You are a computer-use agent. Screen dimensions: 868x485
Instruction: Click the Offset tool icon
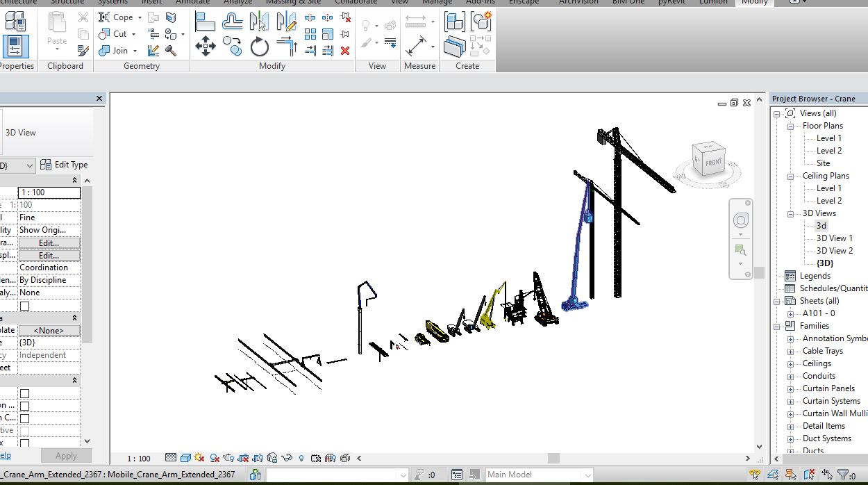click(x=233, y=22)
